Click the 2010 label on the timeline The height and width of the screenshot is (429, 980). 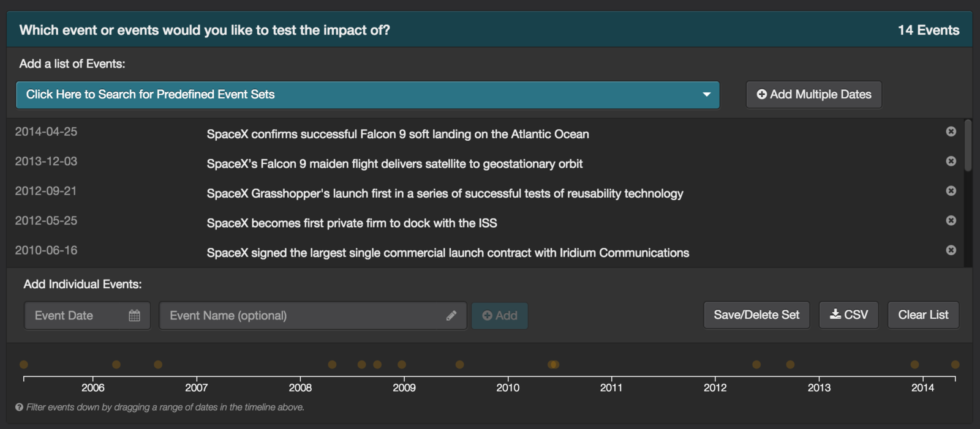coord(508,387)
